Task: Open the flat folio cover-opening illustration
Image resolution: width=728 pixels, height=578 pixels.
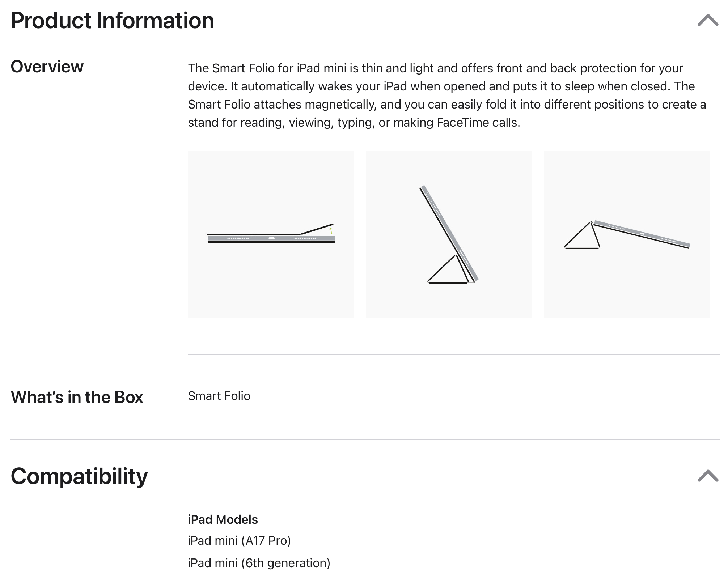Action: pos(271,234)
